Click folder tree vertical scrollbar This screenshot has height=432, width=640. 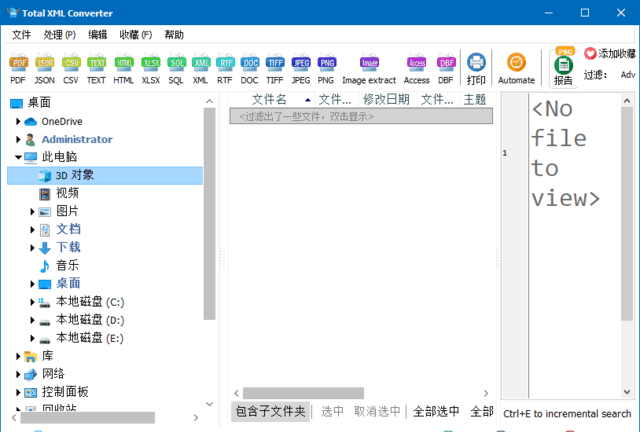point(209,214)
